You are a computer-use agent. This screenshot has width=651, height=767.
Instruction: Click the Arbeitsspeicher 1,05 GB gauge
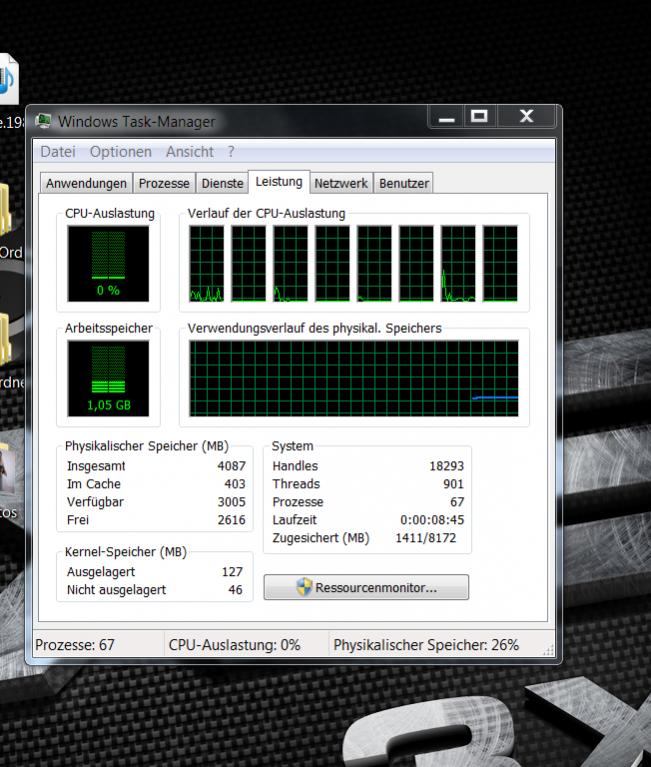[x=108, y=379]
